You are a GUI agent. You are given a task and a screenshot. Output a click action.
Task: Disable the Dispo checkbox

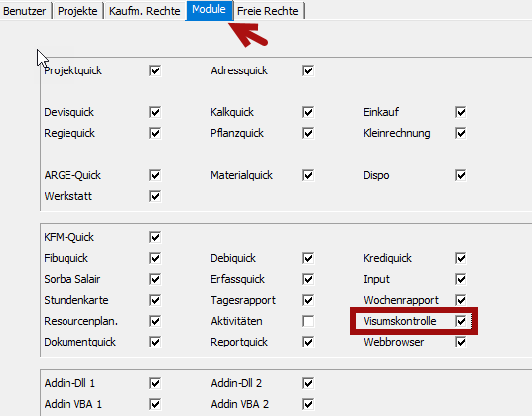(x=461, y=175)
